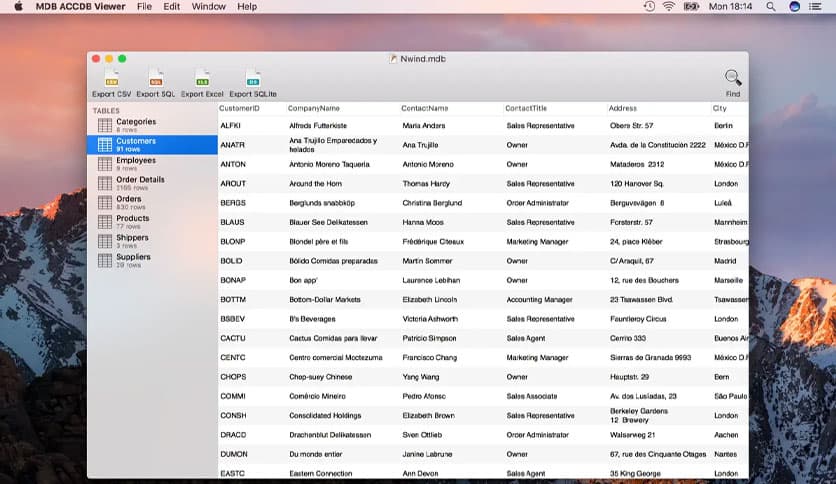
Task: Sort by the ContactName column header
Action: pyautogui.click(x=425, y=108)
